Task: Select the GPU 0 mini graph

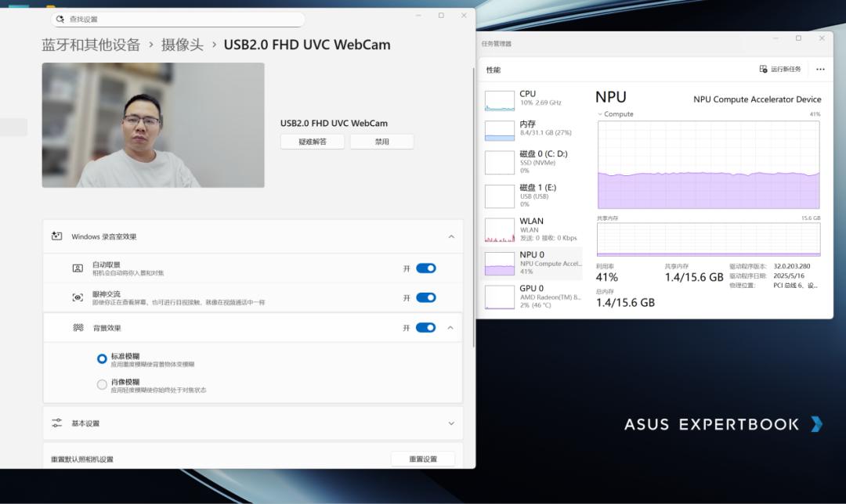Action: click(x=500, y=297)
